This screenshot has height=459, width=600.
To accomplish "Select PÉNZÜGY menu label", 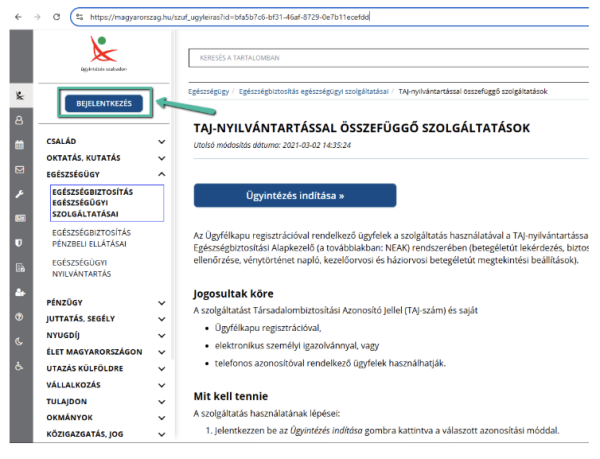I will point(64,303).
